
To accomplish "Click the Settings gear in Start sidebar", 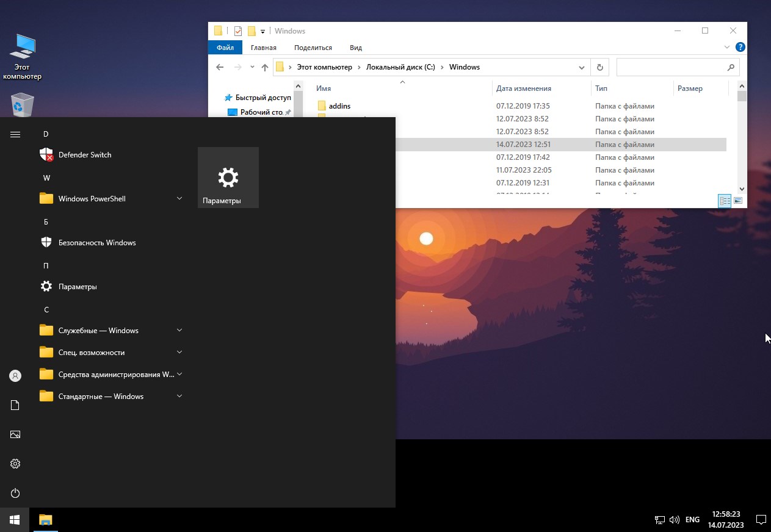I will (x=15, y=464).
